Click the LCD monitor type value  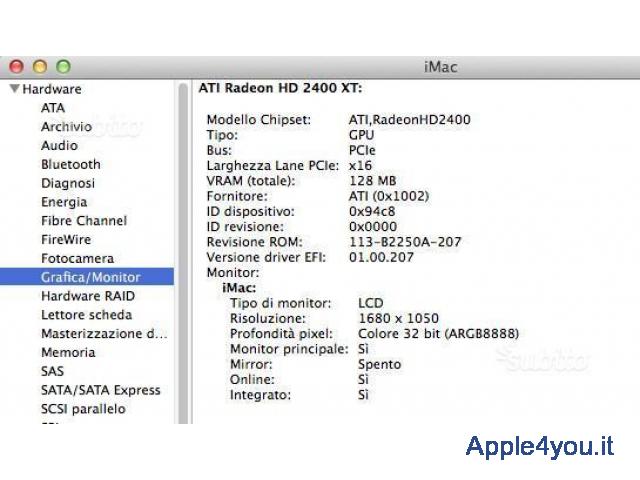(x=371, y=303)
